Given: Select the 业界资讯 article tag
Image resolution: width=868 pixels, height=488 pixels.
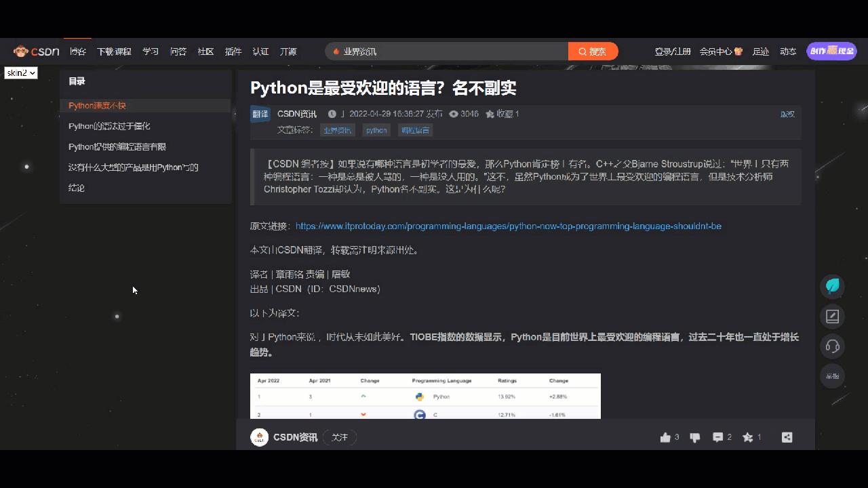Looking at the screenshot, I should pos(338,130).
